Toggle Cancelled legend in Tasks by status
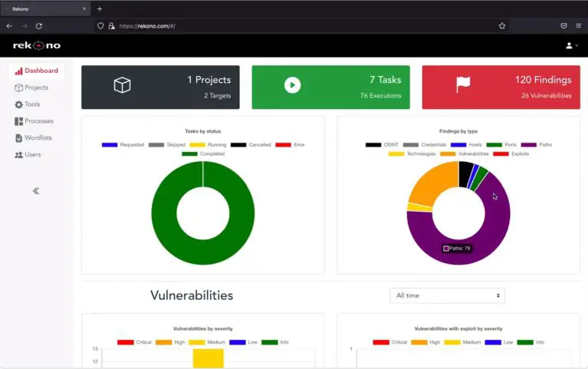This screenshot has width=588, height=369. pyautogui.click(x=251, y=144)
